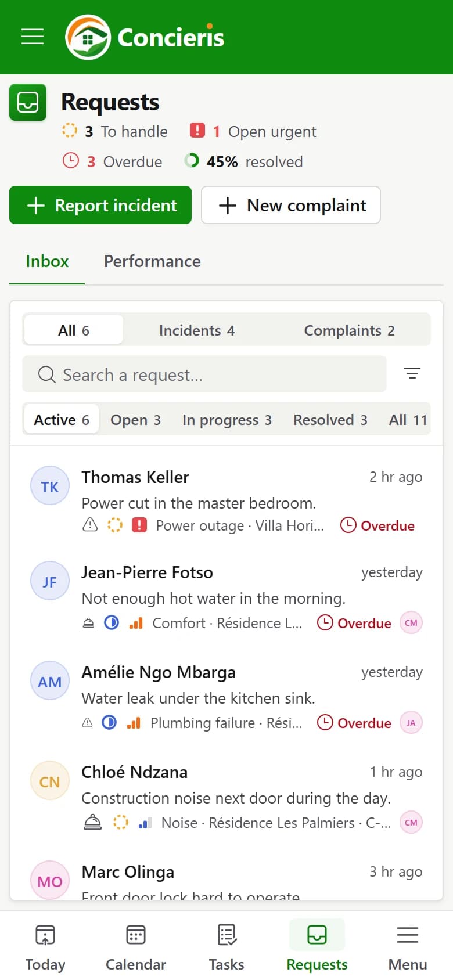Click the JA assignee badge on Amélie's request
Image resolution: width=453 pixels, height=980 pixels.
(411, 723)
